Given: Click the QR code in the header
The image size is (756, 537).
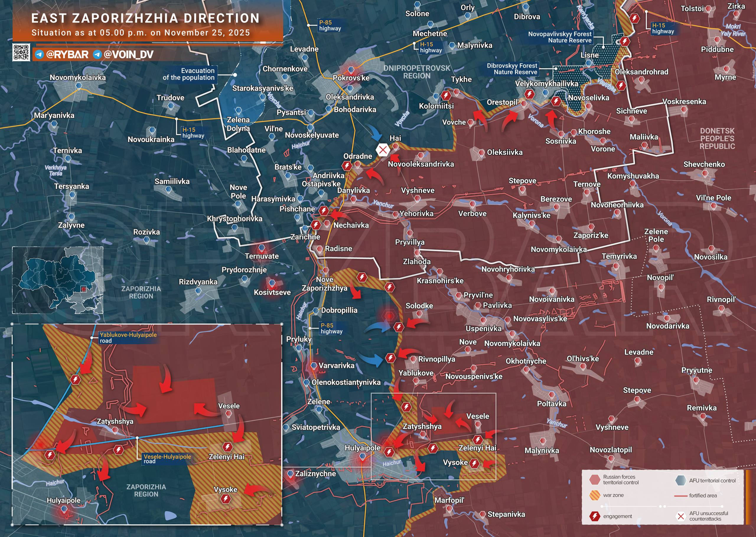Looking at the screenshot, I should pyautogui.click(x=21, y=52).
